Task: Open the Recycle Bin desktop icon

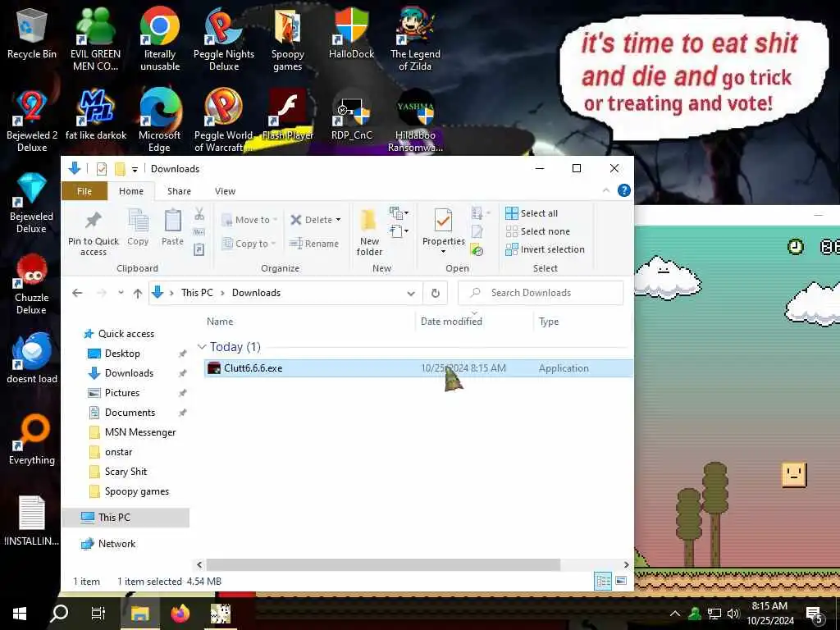Action: point(32,33)
